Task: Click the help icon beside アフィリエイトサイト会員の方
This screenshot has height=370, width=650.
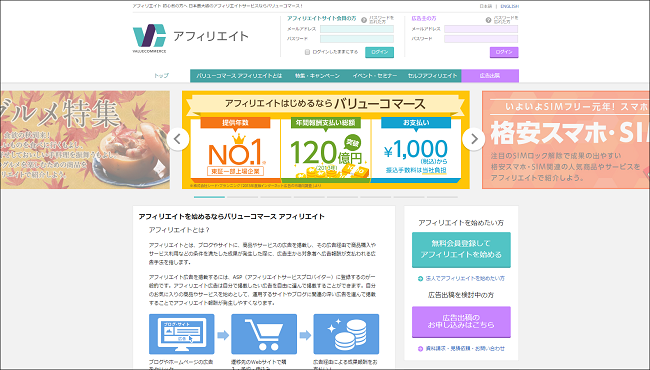Action: [x=364, y=20]
